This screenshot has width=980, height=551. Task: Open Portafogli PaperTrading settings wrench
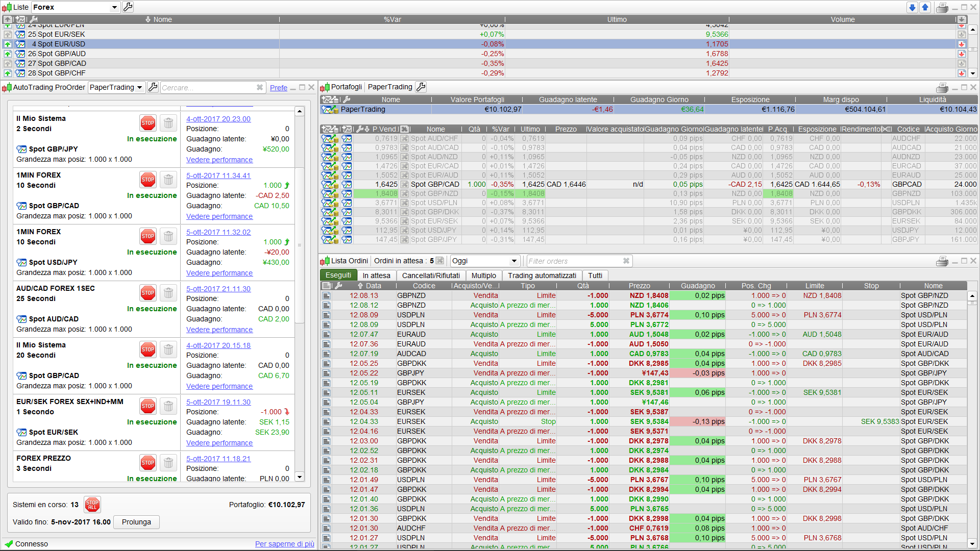point(421,87)
